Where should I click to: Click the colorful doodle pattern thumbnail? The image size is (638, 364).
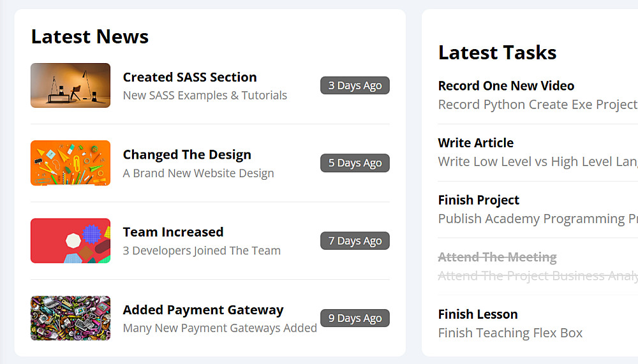[70, 318]
